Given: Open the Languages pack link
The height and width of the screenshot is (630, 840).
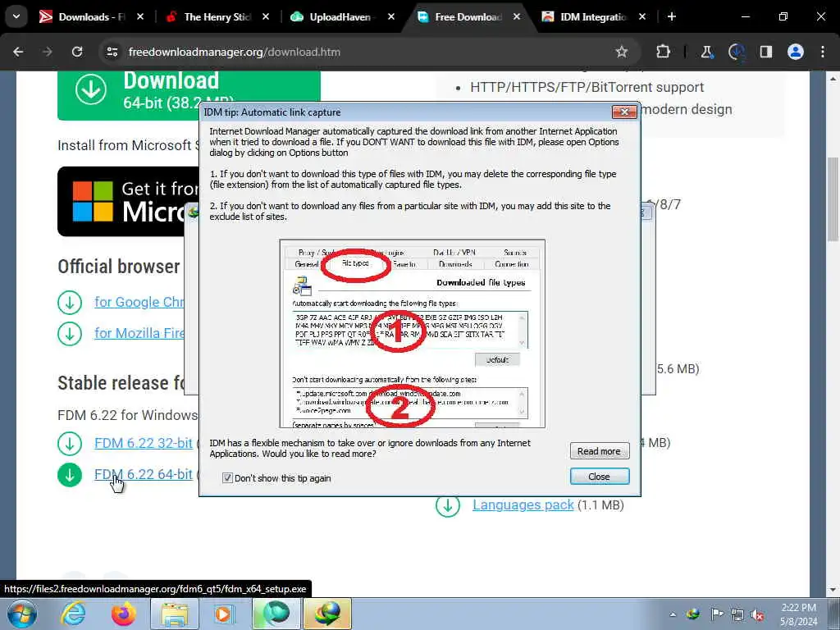Looking at the screenshot, I should point(523,504).
